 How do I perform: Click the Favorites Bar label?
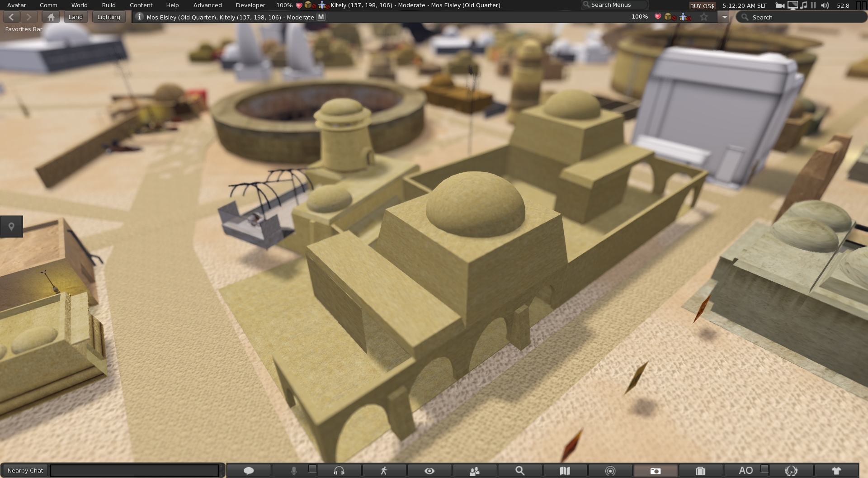tap(24, 29)
